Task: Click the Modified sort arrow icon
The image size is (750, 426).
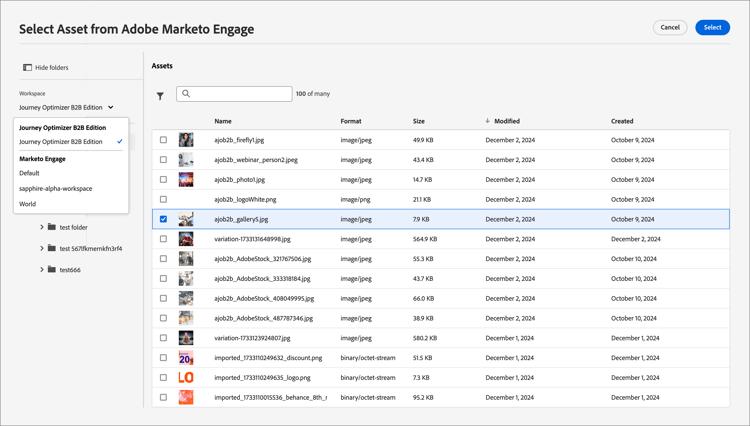Action: 487,121
